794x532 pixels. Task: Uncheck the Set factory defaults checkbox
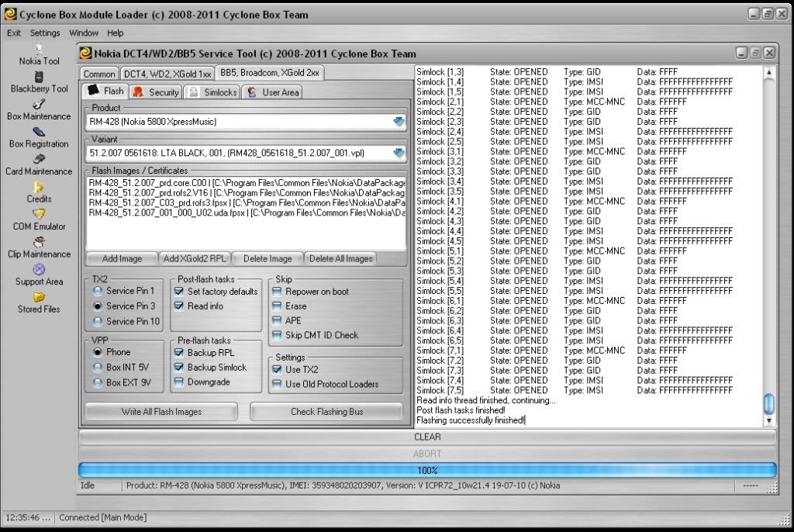click(179, 292)
